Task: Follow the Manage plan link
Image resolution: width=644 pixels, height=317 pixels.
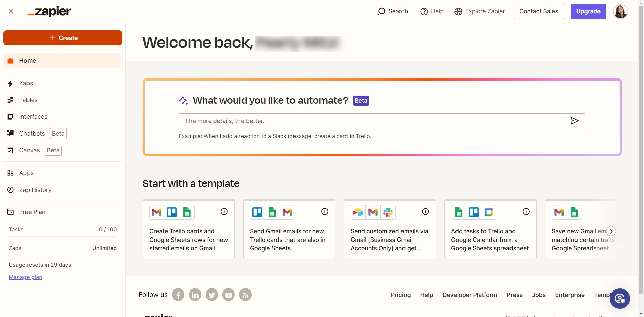Action: pyautogui.click(x=25, y=277)
